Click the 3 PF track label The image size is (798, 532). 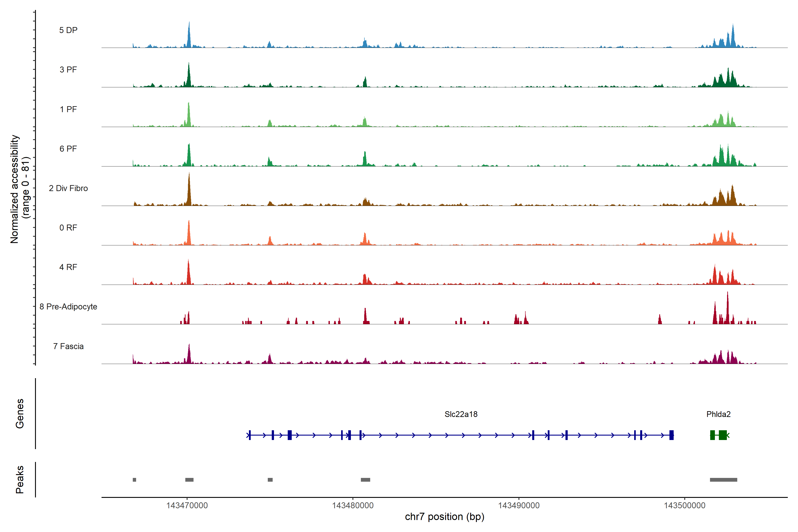(68, 70)
